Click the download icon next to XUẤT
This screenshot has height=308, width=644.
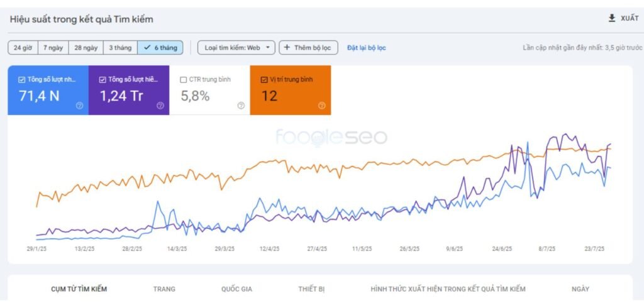(612, 18)
